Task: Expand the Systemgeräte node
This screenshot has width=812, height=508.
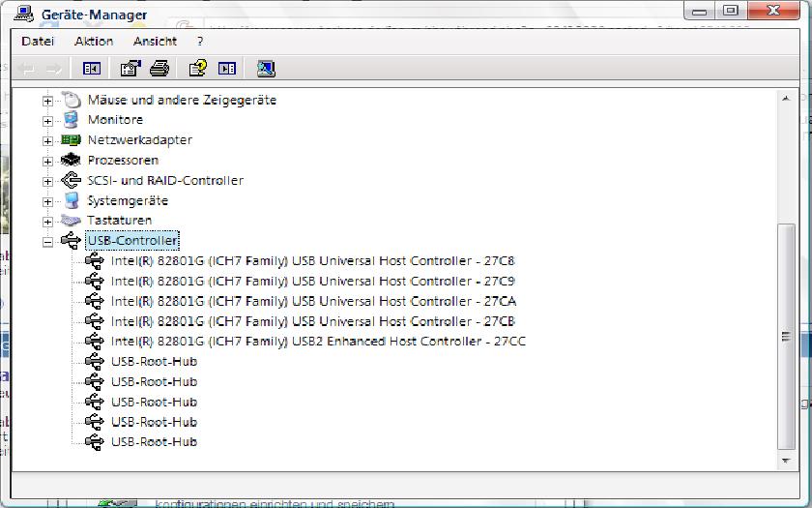Action: coord(47,201)
